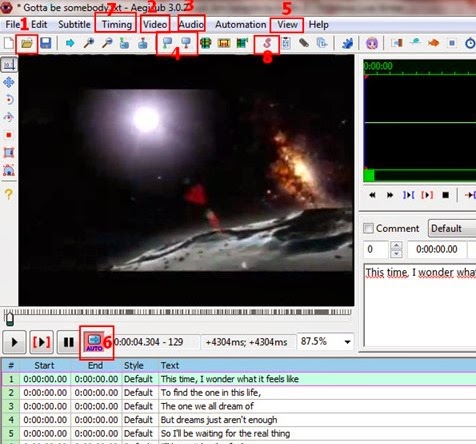
Task: Click the subtitle text edit box
Action: [420, 305]
